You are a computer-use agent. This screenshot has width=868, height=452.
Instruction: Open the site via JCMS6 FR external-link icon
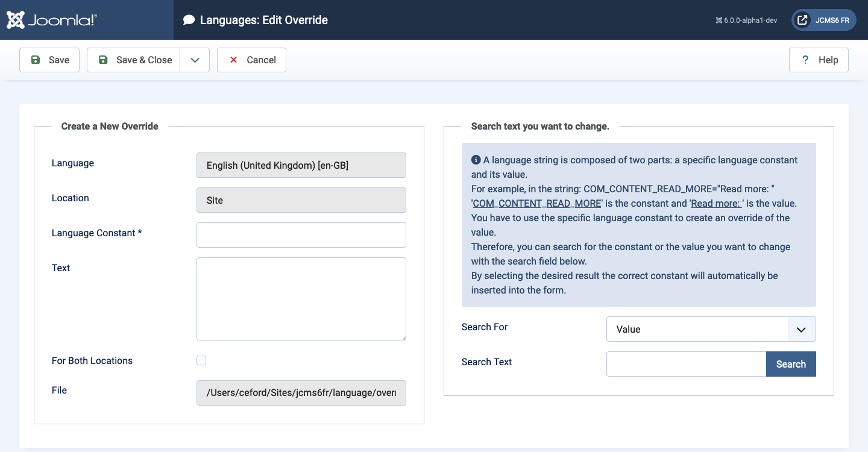tap(802, 20)
